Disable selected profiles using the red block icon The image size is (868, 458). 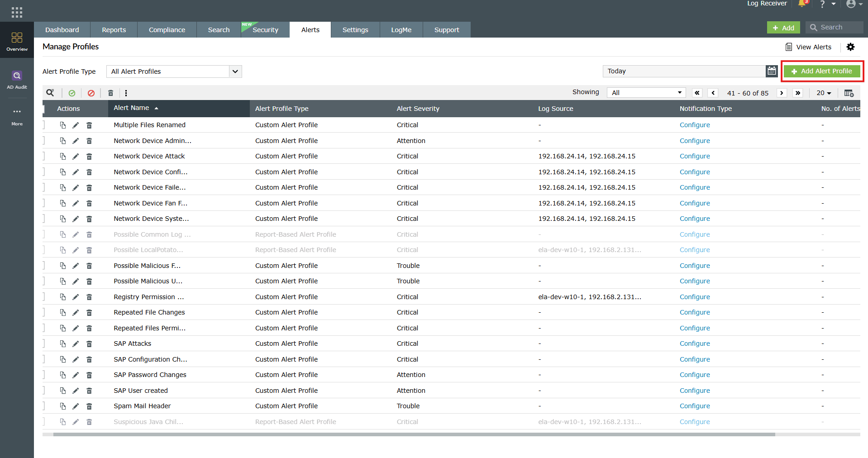pos(91,93)
